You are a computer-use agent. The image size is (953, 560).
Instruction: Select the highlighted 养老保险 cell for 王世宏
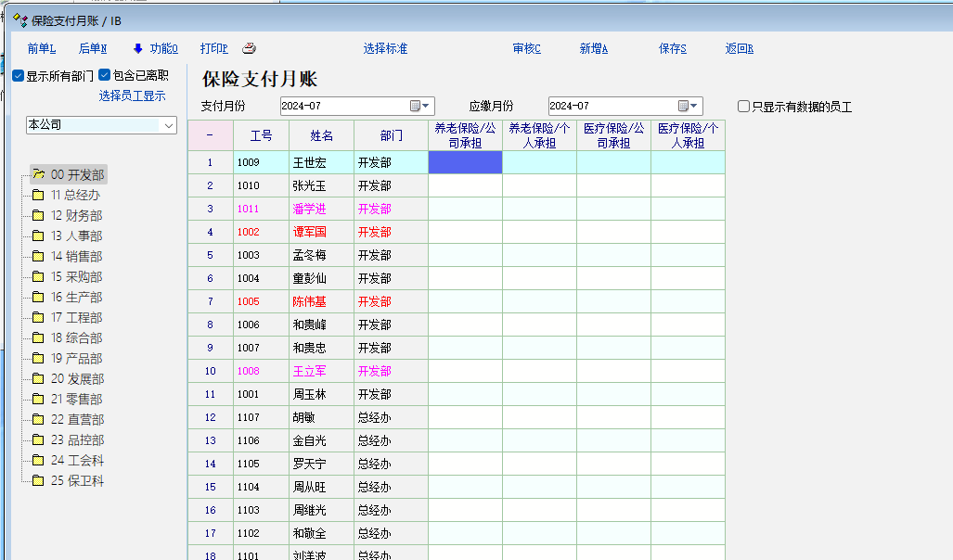[x=465, y=162]
